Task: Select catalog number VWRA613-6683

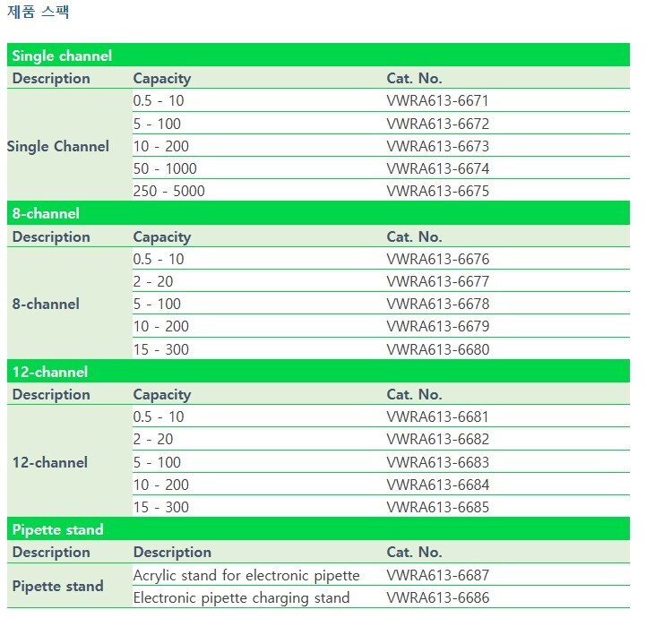Action: 437,462
